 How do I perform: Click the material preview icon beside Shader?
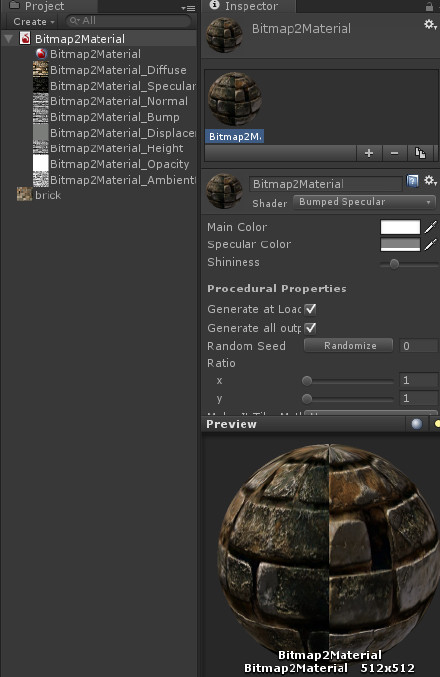(224, 191)
